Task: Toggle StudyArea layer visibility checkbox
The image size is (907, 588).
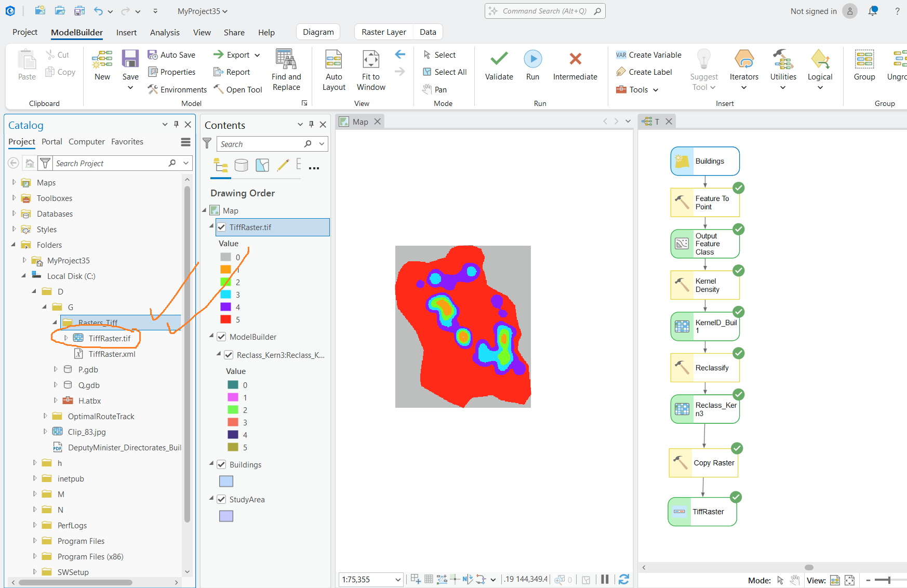Action: [221, 499]
